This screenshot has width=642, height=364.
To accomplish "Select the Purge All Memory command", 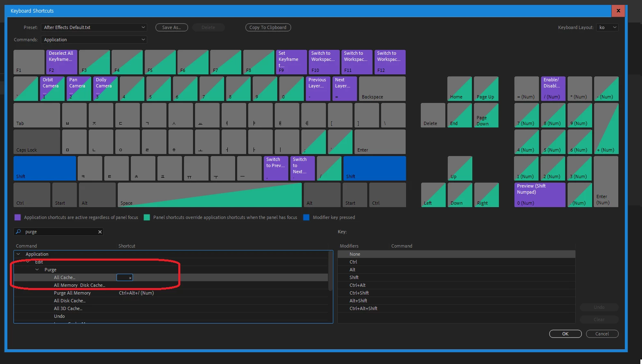I will (171, 293).
